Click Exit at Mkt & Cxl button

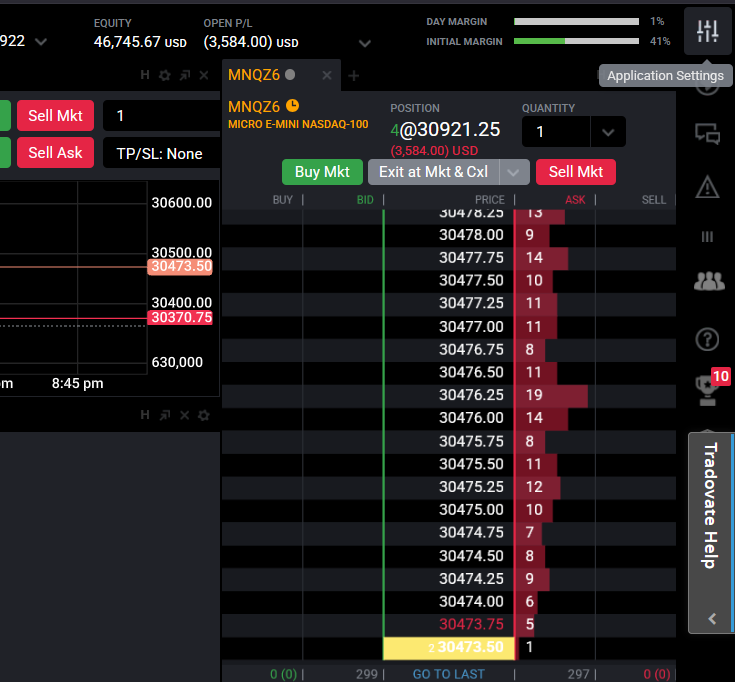[434, 172]
